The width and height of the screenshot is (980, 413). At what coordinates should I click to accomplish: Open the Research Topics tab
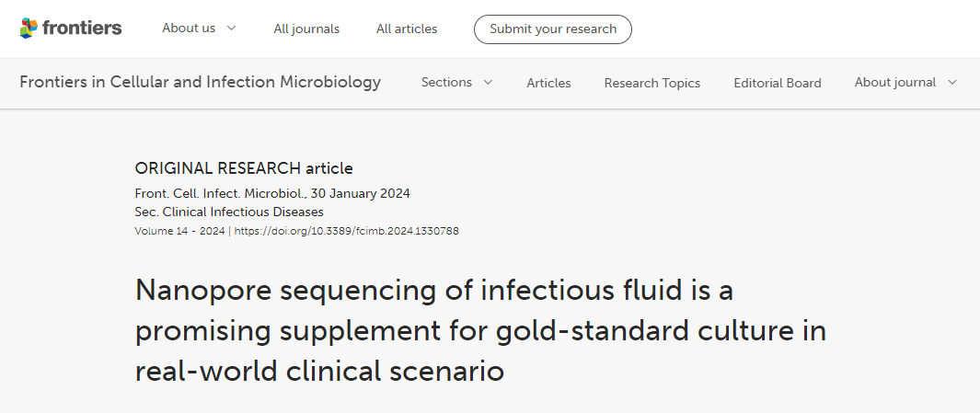[x=651, y=83]
